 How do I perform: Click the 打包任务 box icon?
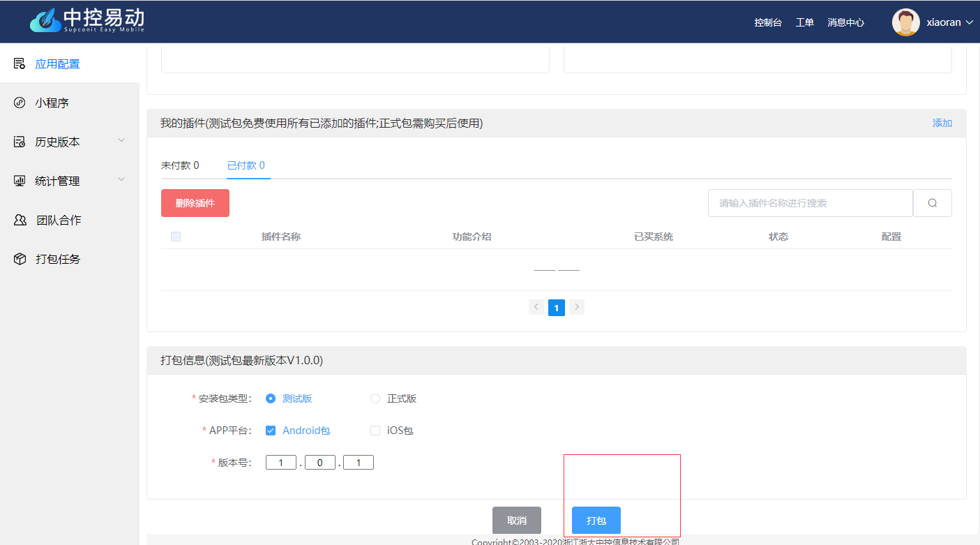(20, 259)
